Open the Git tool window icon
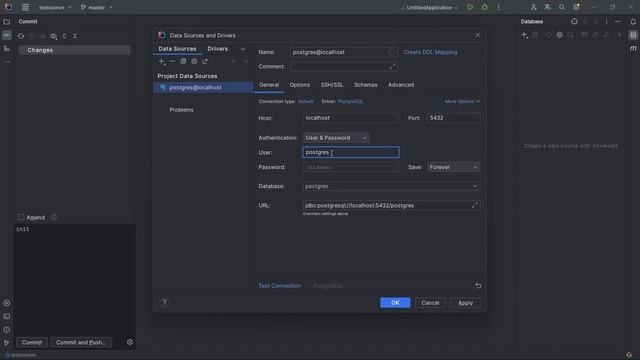Screen dimensions: 640x360 7,343
